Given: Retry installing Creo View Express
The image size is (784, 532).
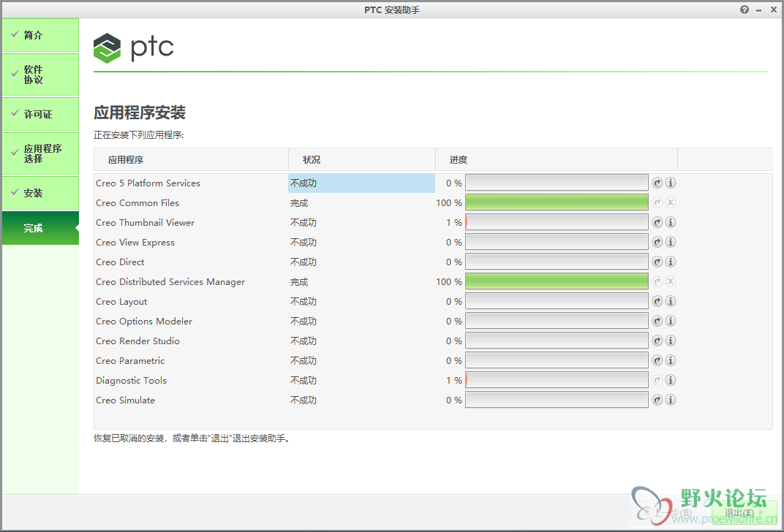Looking at the screenshot, I should (x=657, y=242).
